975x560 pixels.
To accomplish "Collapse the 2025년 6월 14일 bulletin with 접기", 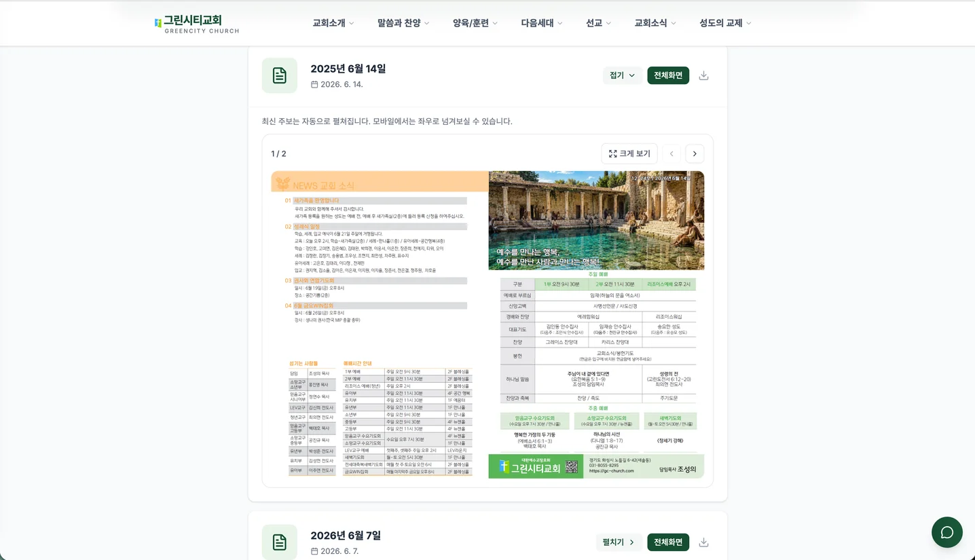I will pyautogui.click(x=623, y=75).
